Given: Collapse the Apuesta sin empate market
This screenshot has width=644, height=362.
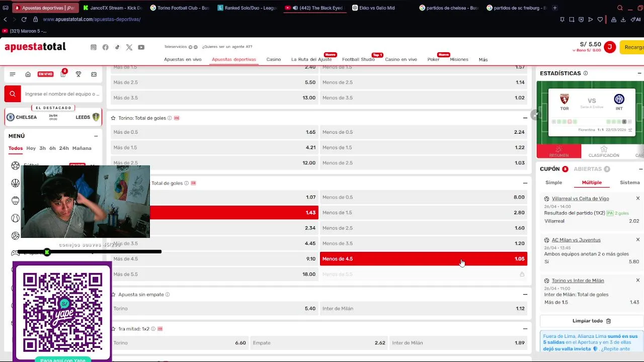Looking at the screenshot, I should pos(525,295).
